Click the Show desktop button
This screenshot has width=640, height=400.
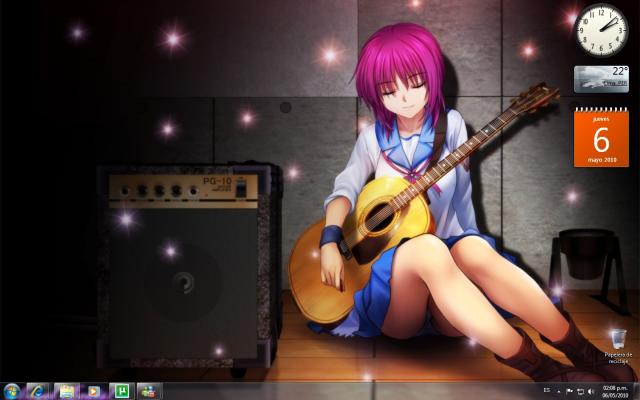(x=636, y=391)
